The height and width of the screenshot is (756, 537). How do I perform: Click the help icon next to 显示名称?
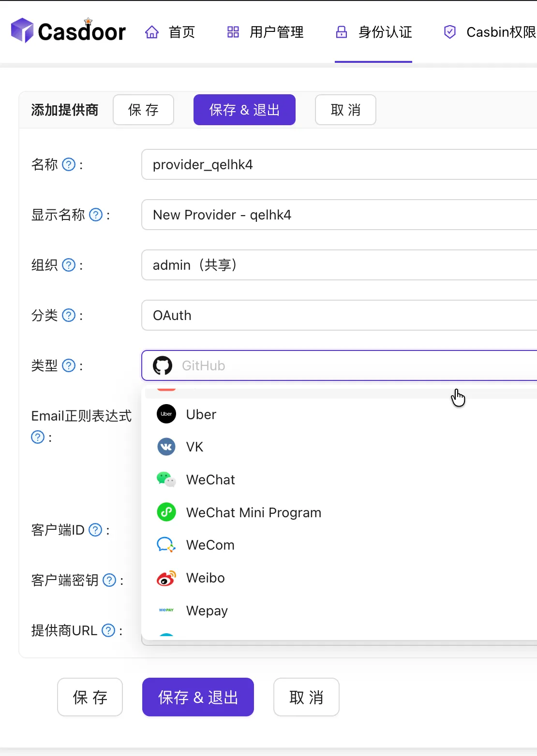point(96,215)
